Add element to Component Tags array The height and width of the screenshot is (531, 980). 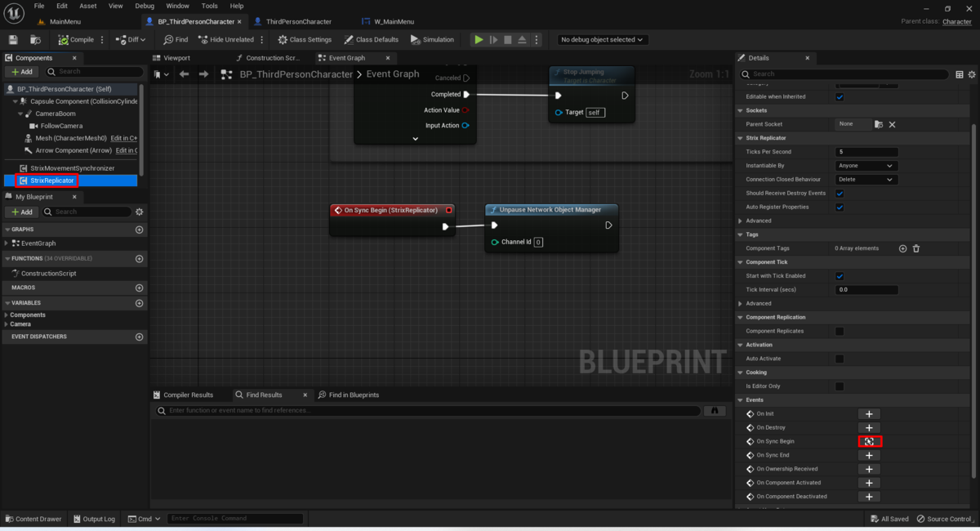(902, 248)
